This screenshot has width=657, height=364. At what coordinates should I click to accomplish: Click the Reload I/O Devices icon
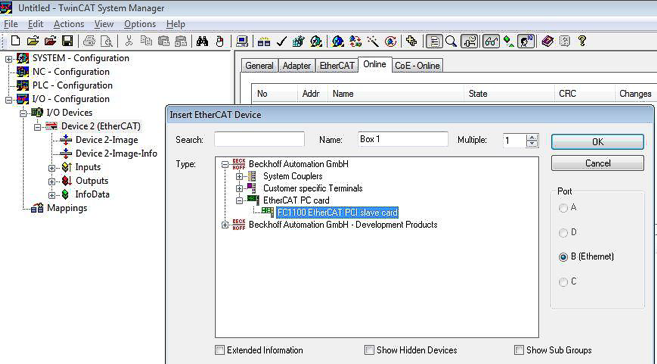point(355,41)
